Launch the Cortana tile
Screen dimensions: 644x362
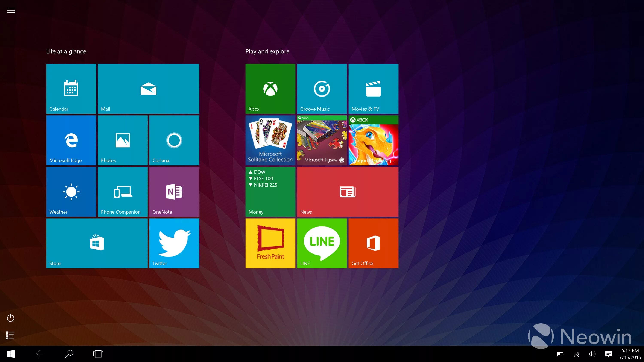pos(174,140)
